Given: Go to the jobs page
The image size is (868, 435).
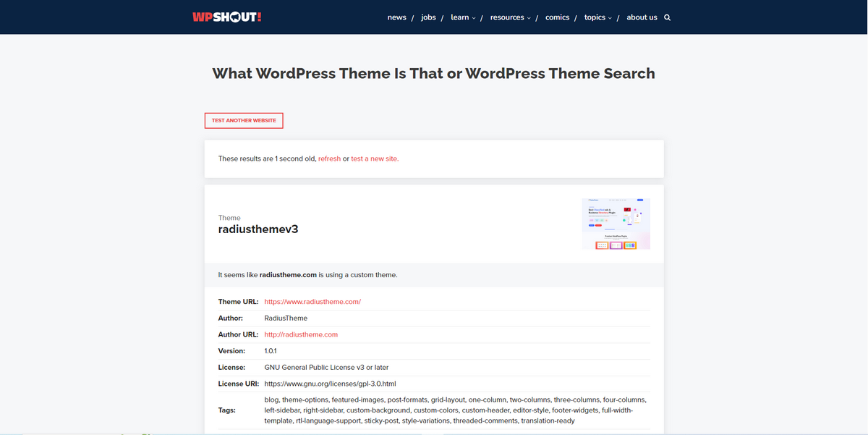Looking at the screenshot, I should point(428,17).
